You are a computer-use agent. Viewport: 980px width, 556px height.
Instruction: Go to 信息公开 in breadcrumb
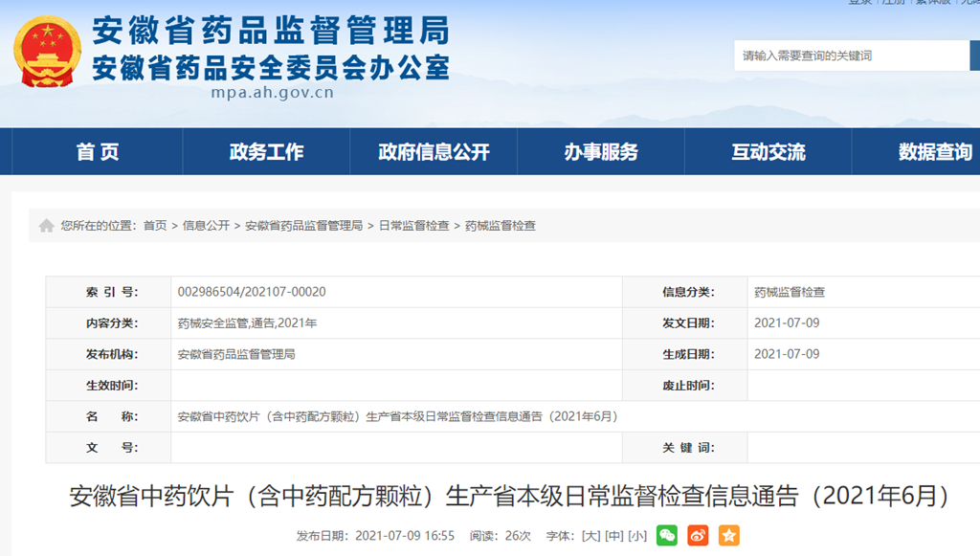pyautogui.click(x=206, y=226)
